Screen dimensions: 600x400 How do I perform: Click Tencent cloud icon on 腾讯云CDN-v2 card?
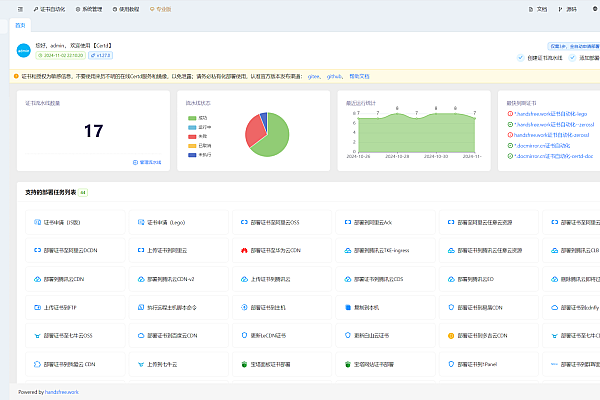[x=141, y=279]
